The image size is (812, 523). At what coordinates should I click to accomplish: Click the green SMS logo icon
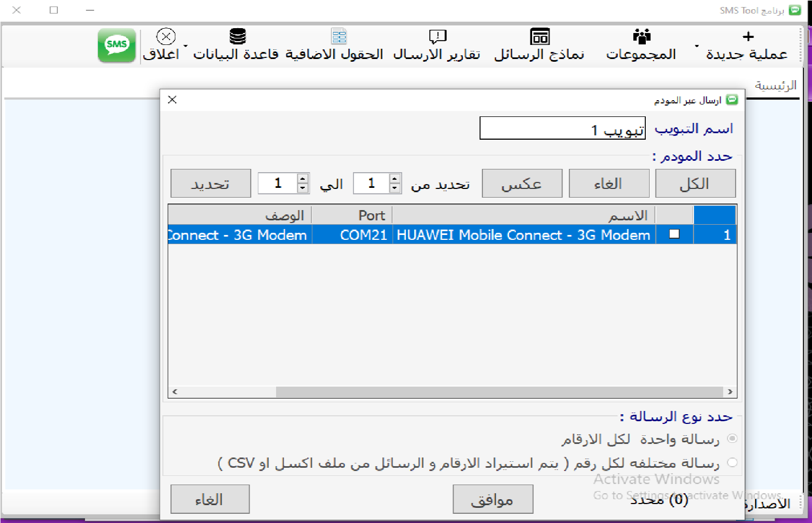point(116,45)
